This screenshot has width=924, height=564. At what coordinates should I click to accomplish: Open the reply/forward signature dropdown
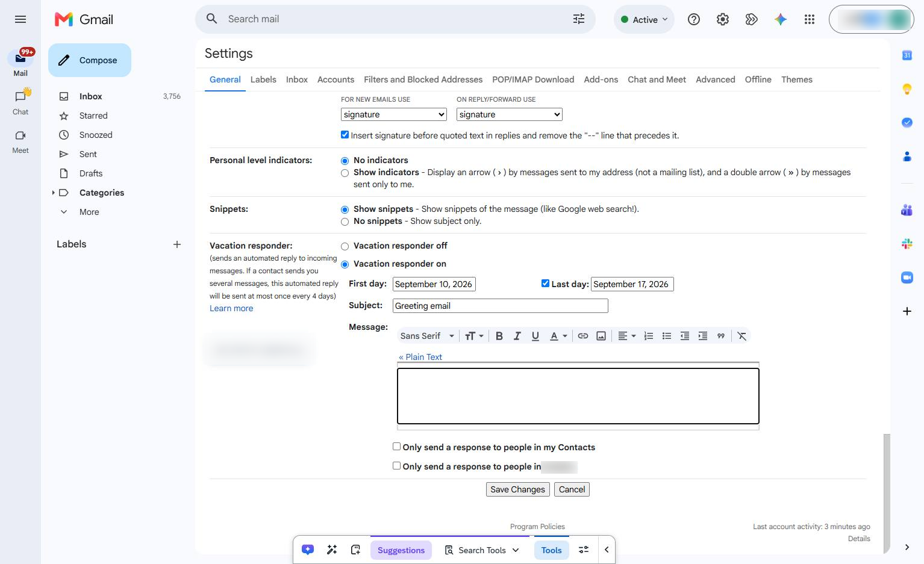coord(510,114)
